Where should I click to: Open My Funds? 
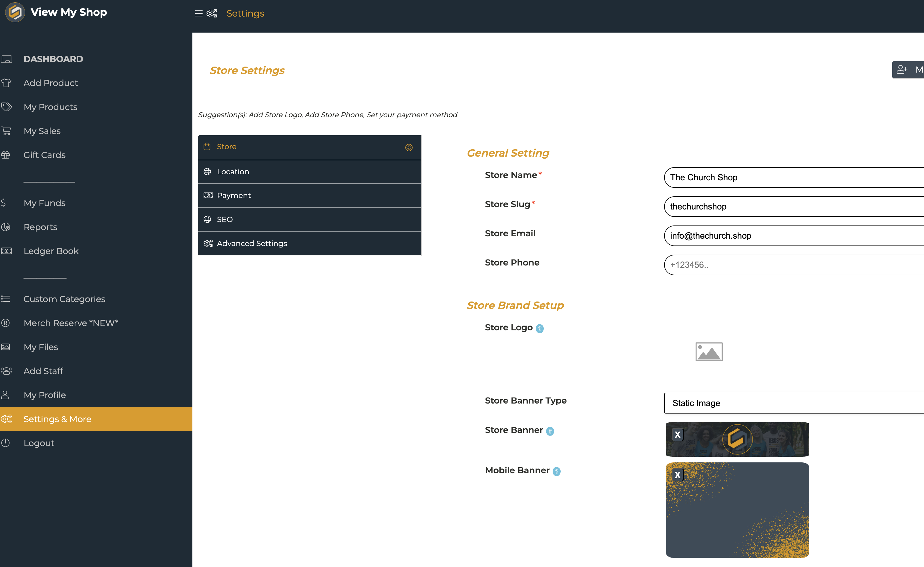(45, 203)
